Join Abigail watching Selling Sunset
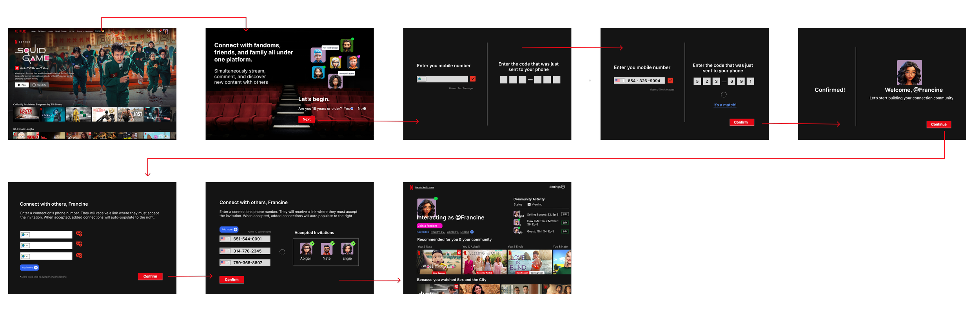This screenshot has width=980, height=322. pos(565,214)
